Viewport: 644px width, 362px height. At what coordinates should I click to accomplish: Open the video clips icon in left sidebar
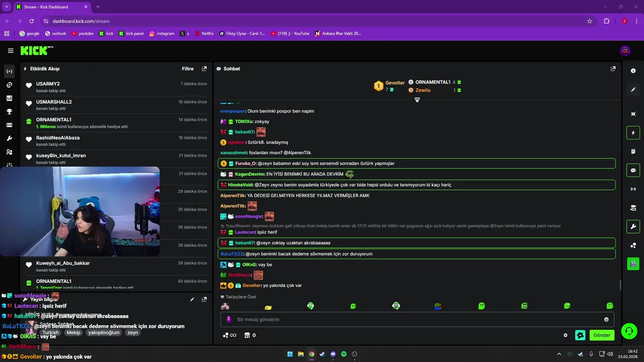[9, 125]
